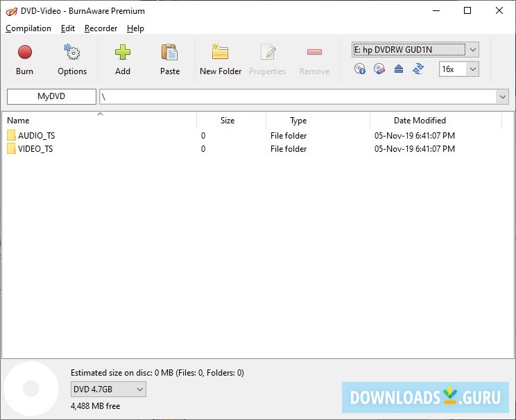The width and height of the screenshot is (516, 420).
Task: Sort by the Name column header
Action: pos(99,121)
